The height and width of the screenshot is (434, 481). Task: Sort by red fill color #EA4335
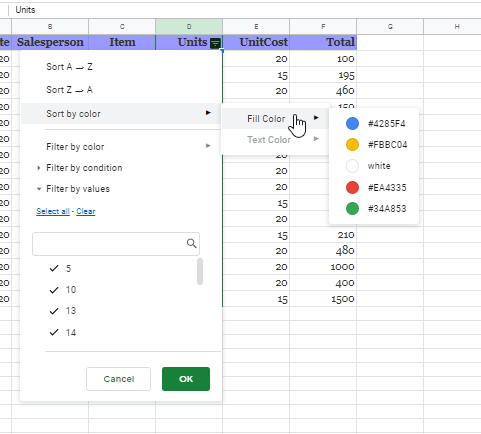point(374,187)
